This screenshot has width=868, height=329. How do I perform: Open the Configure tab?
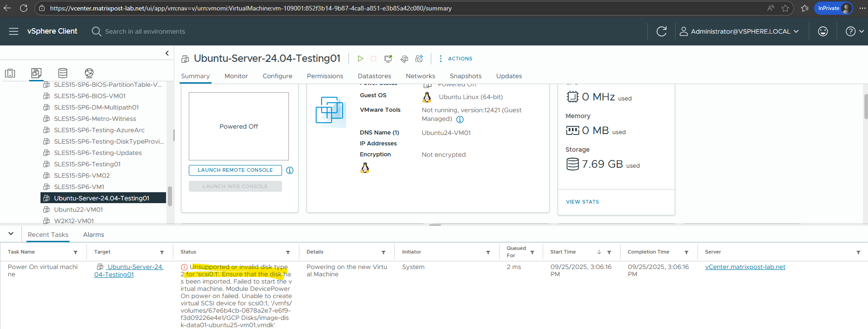(278, 76)
